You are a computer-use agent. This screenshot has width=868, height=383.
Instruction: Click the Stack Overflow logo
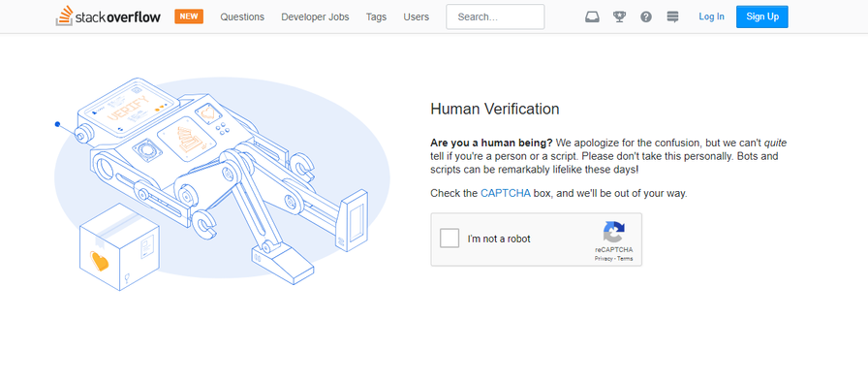108,16
